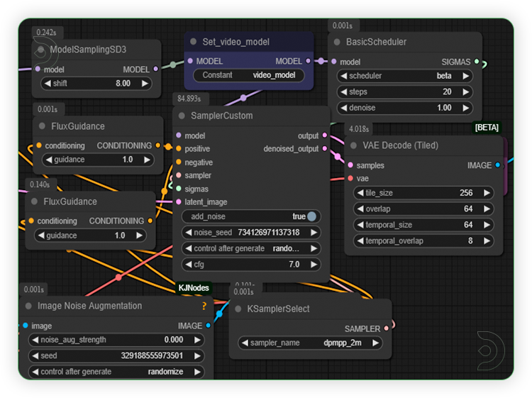Screen dimensions: 532x398
Task: Collapse the lower FluxGuidance node (0.140s)
Action: 34,201
